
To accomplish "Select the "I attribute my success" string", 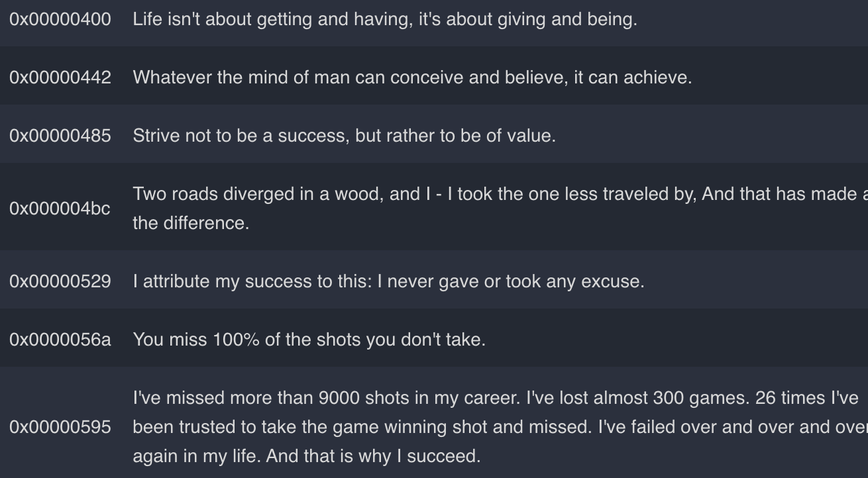I will 388,281.
